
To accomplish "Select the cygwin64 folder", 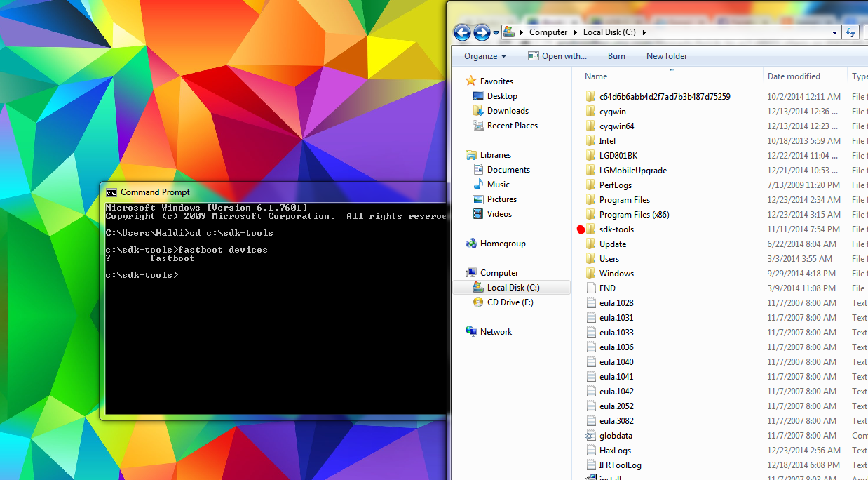I will 616,126.
